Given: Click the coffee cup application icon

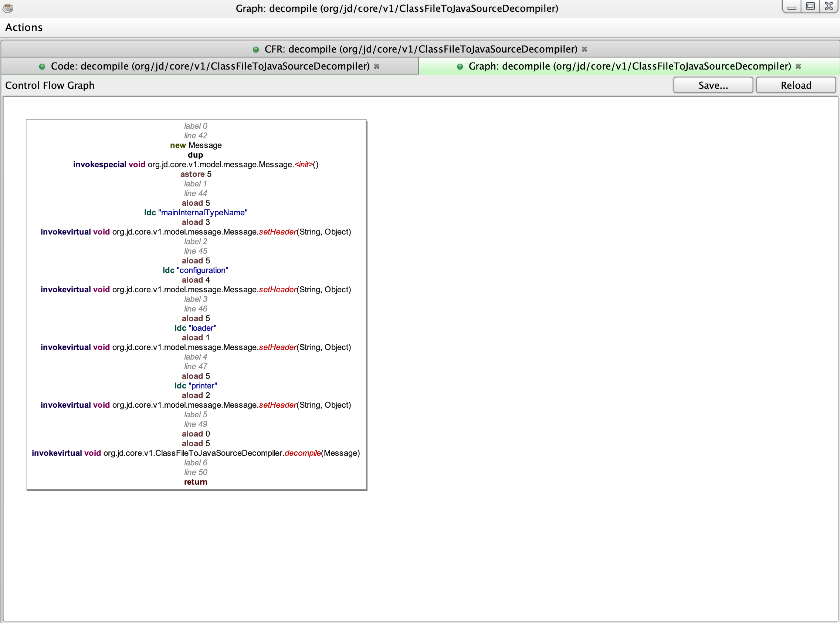Looking at the screenshot, I should coord(8,7).
